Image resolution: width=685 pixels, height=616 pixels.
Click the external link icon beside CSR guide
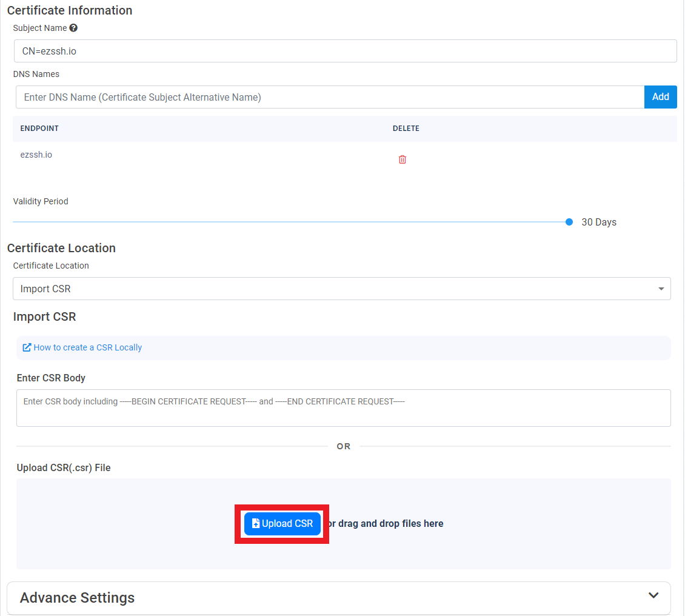point(26,347)
